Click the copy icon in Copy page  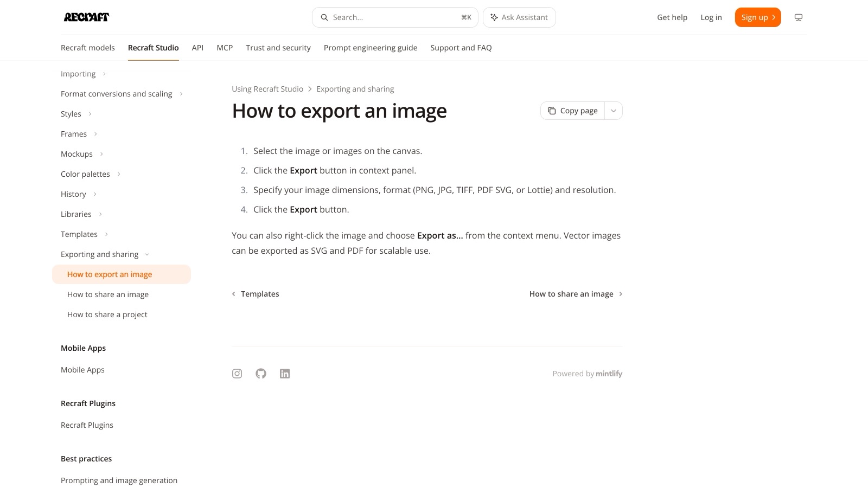click(x=552, y=111)
